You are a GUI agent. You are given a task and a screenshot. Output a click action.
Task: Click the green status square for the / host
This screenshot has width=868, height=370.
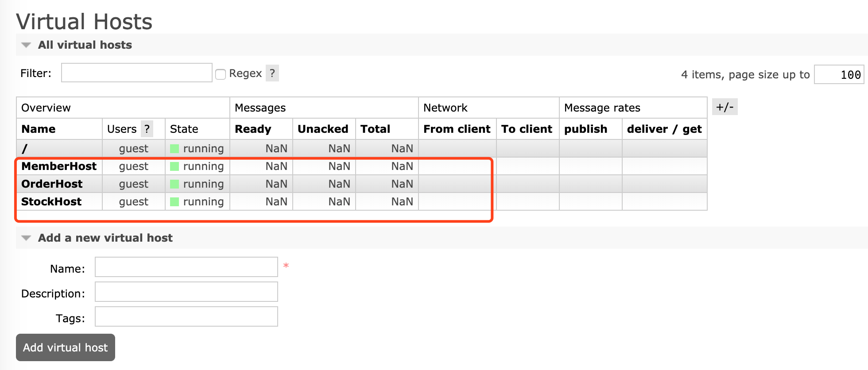[x=174, y=148]
